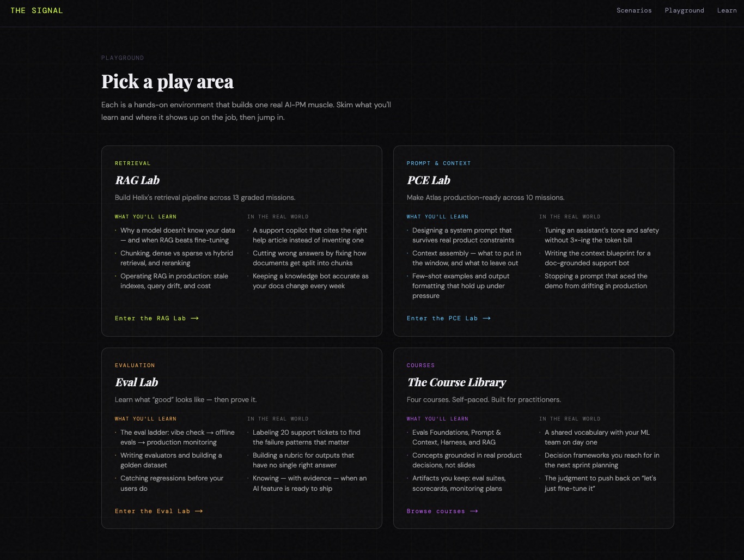Click 'The judgment to push back' bullet
This screenshot has width=744, height=560.
click(x=600, y=483)
